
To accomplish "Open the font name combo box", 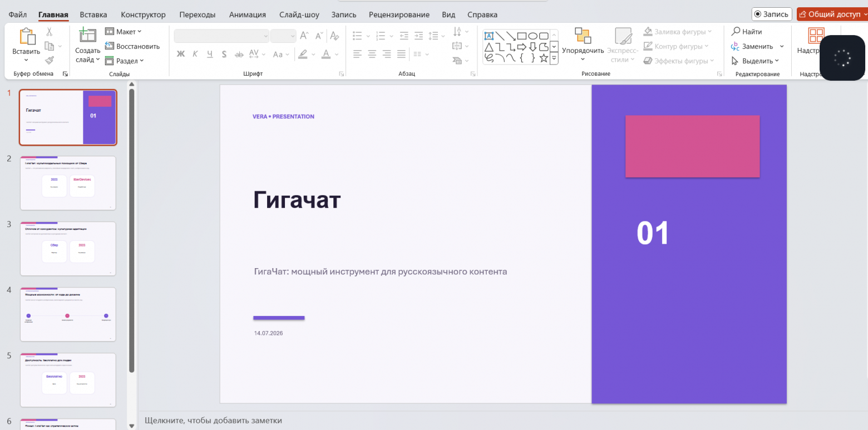I will [x=221, y=36].
